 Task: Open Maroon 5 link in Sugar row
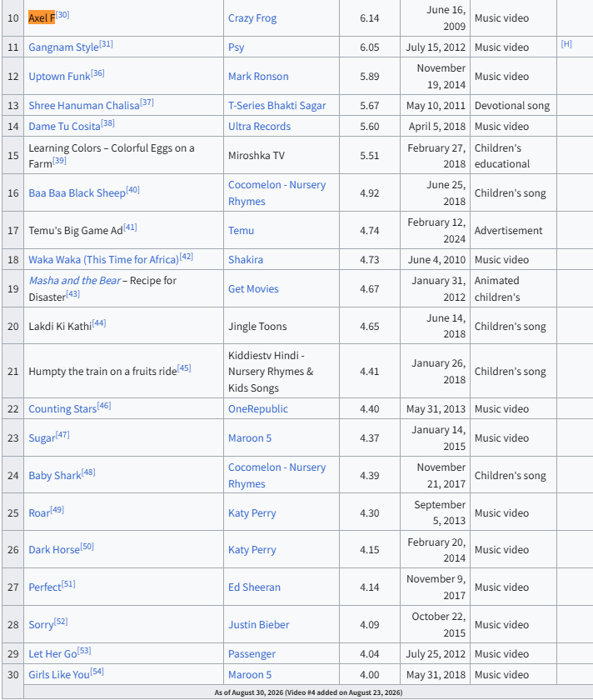tap(249, 438)
